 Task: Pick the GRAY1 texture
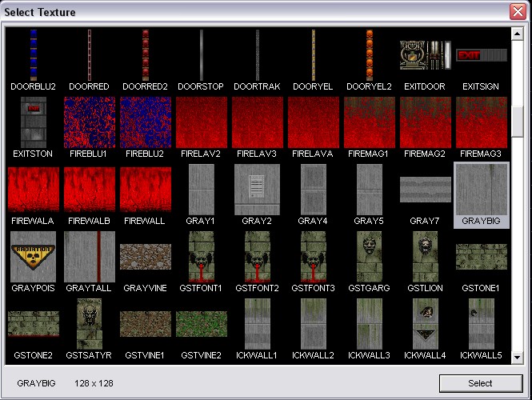click(202, 190)
